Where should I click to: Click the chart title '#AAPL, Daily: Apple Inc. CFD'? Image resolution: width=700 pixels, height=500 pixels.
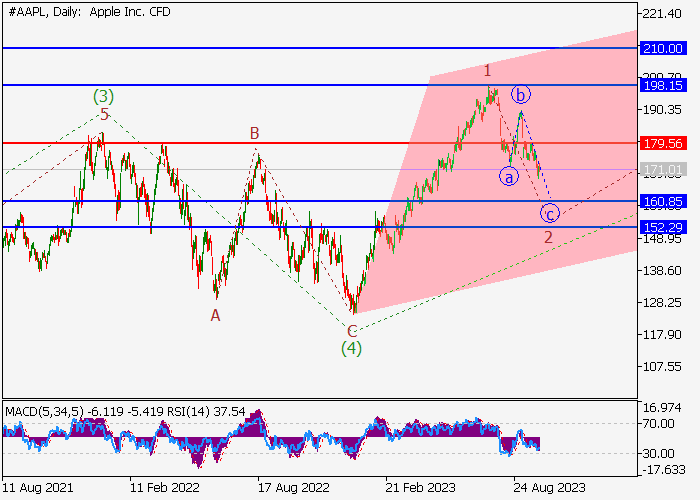[90, 12]
